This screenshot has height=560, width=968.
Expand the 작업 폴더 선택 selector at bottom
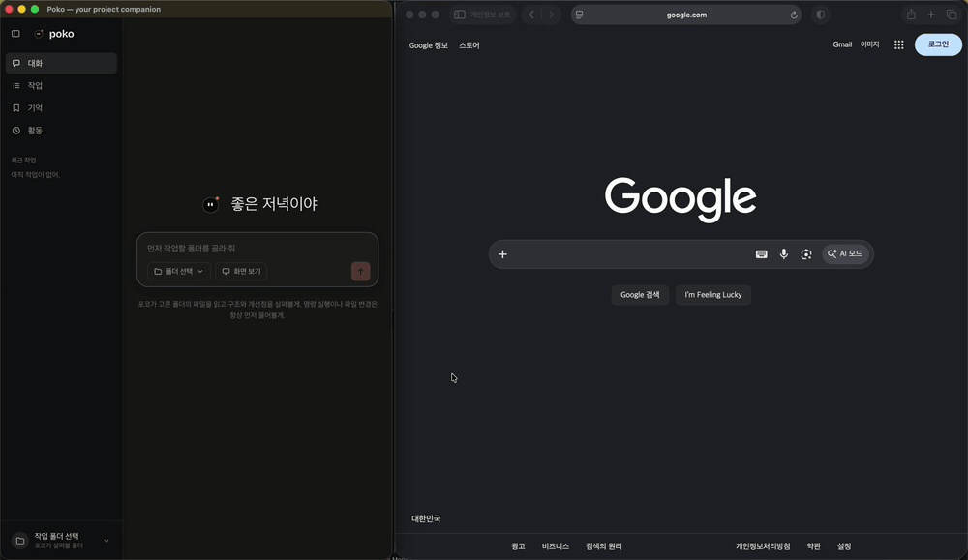[x=61, y=541]
